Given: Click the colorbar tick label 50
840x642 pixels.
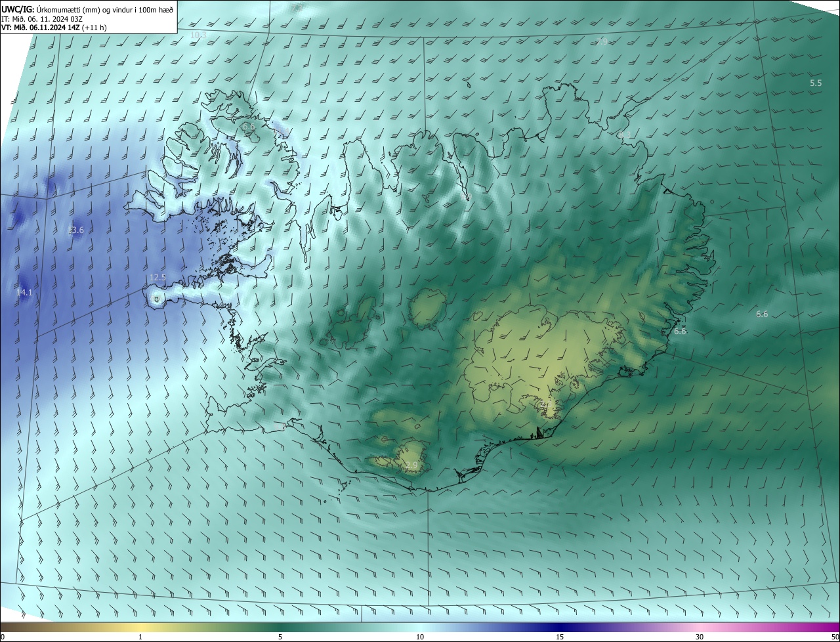Looking at the screenshot, I should (x=835, y=637).
